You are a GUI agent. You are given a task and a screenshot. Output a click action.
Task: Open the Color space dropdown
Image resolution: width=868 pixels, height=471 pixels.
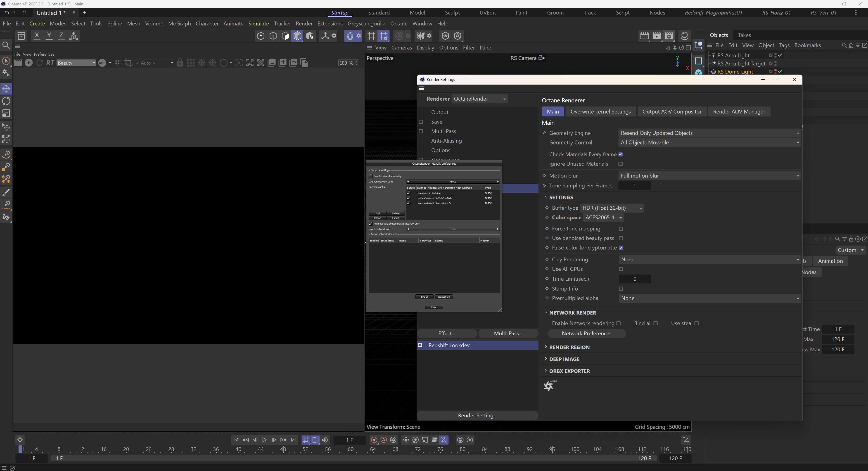coord(603,218)
